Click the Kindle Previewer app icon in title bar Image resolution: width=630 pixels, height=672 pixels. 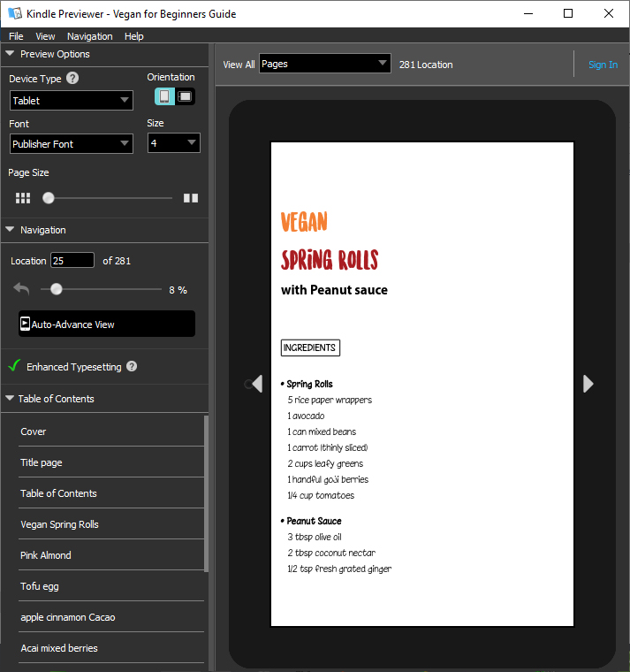[15, 14]
